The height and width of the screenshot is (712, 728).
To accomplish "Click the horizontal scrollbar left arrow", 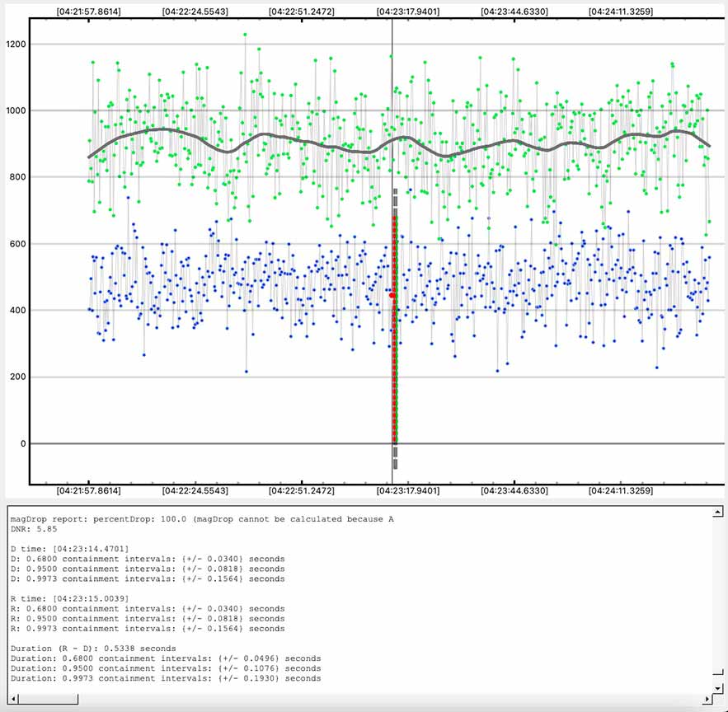I will tap(13, 699).
